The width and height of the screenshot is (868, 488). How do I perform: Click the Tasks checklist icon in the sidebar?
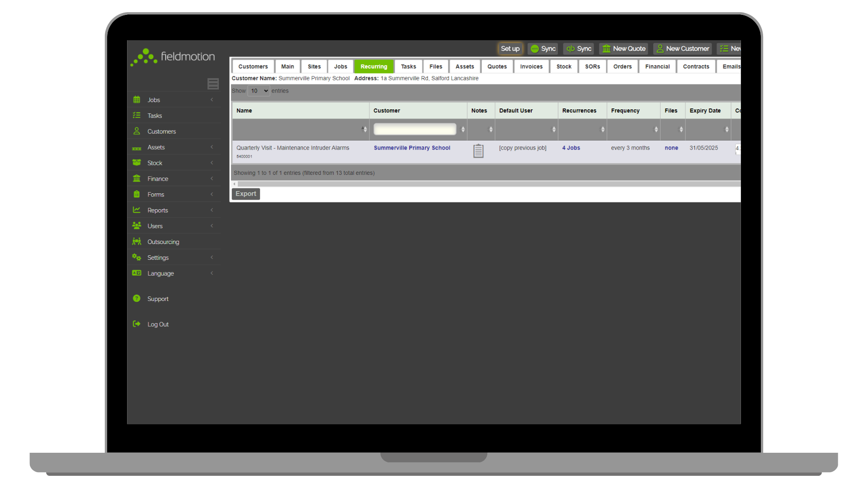pyautogui.click(x=137, y=115)
